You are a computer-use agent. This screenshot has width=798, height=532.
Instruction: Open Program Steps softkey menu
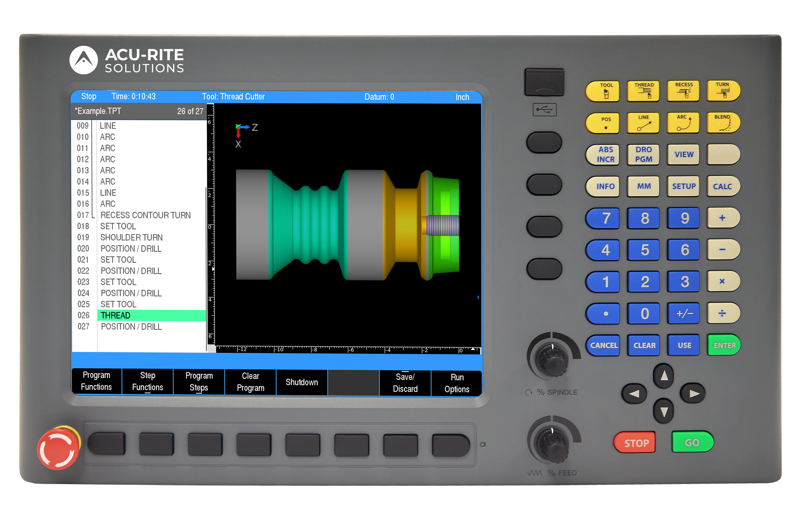pyautogui.click(x=199, y=382)
